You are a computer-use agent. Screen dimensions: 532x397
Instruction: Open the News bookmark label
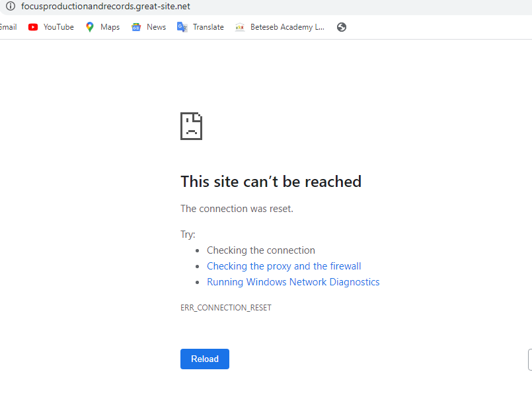pyautogui.click(x=156, y=27)
